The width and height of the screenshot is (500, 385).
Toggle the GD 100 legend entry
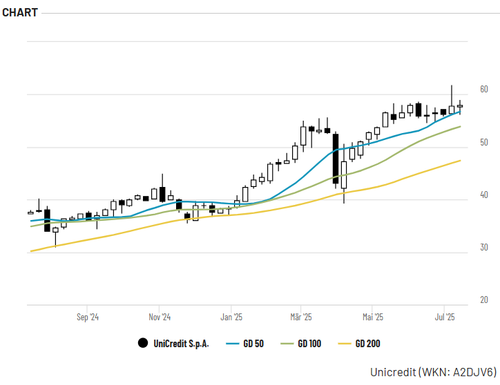(x=301, y=343)
